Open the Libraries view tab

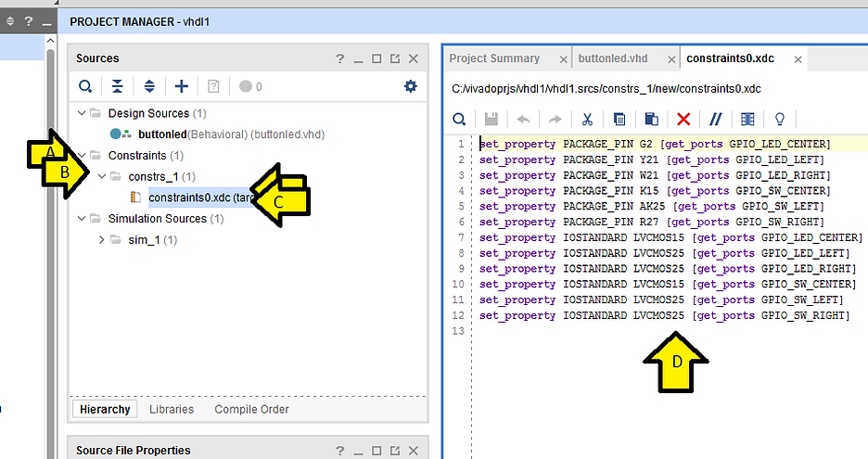tap(172, 409)
